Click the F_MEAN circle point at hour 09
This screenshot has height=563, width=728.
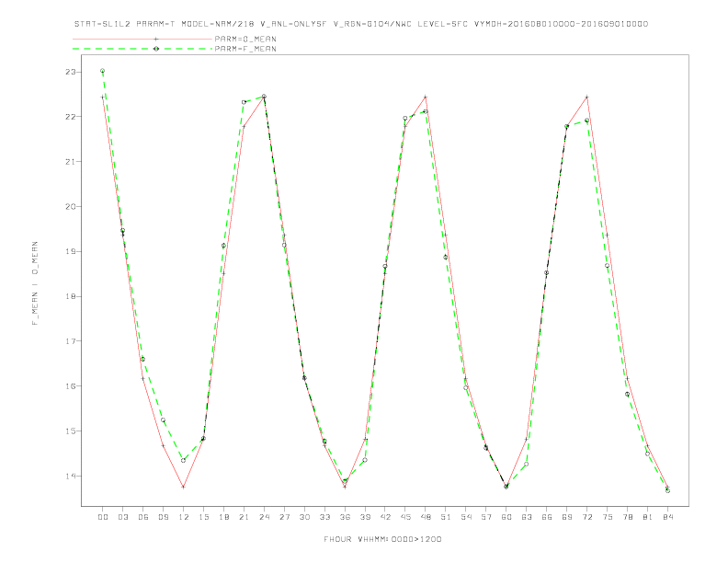click(x=163, y=419)
